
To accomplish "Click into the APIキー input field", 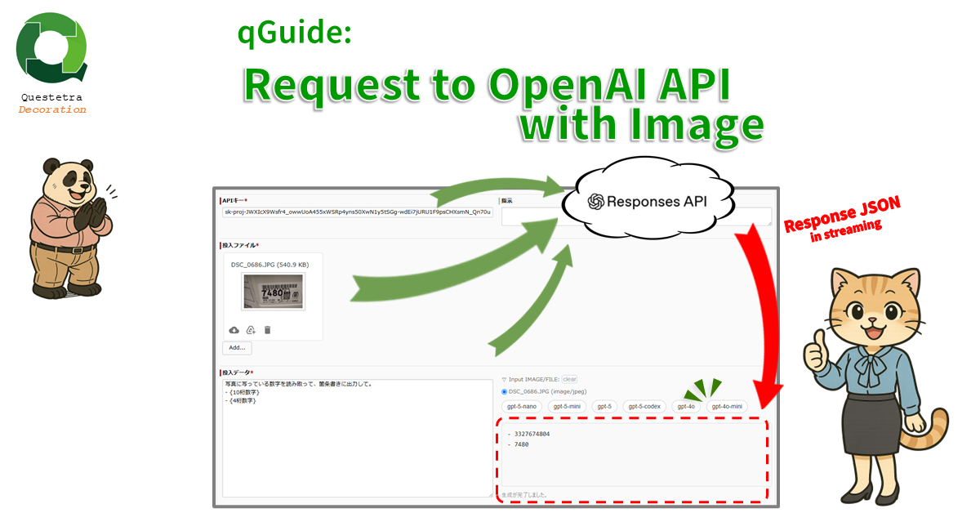I will (358, 212).
